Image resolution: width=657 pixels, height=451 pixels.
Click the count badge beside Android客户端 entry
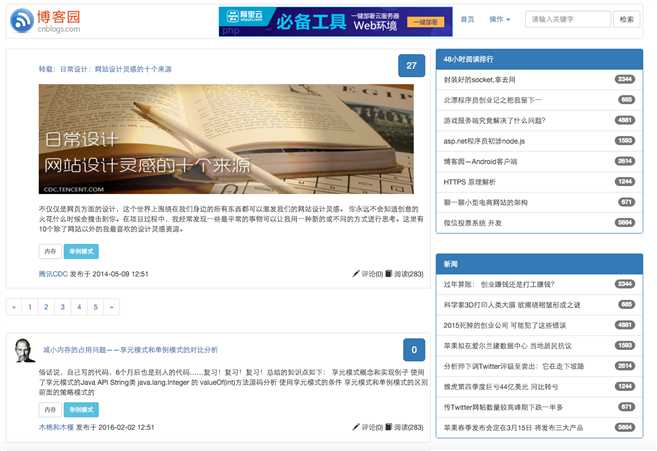tap(625, 161)
